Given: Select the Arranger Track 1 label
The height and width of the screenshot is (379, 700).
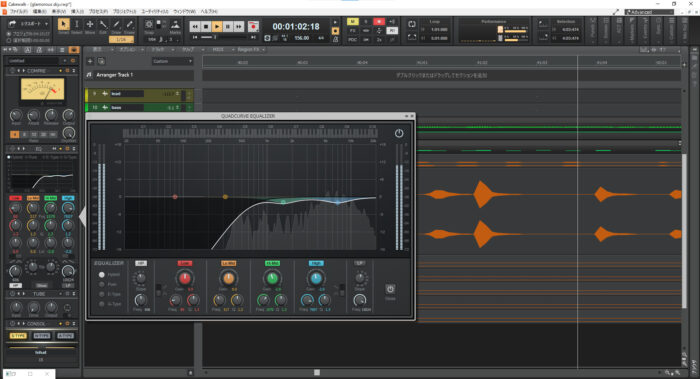Looking at the screenshot, I should pos(115,75).
